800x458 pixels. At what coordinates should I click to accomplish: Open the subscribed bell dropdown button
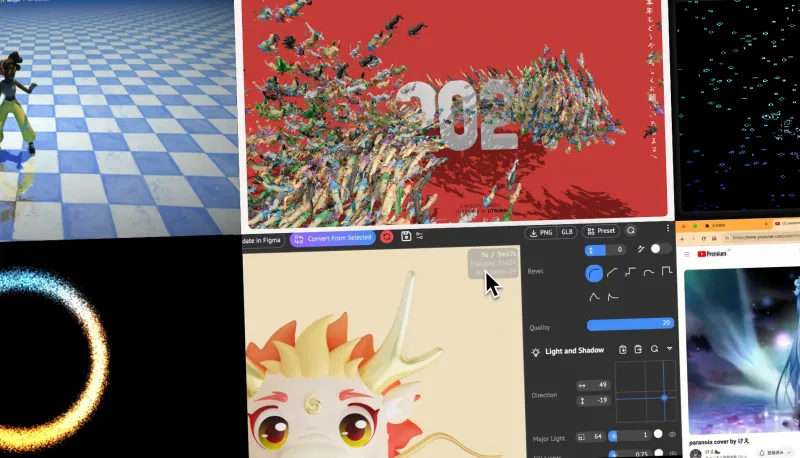[776, 452]
